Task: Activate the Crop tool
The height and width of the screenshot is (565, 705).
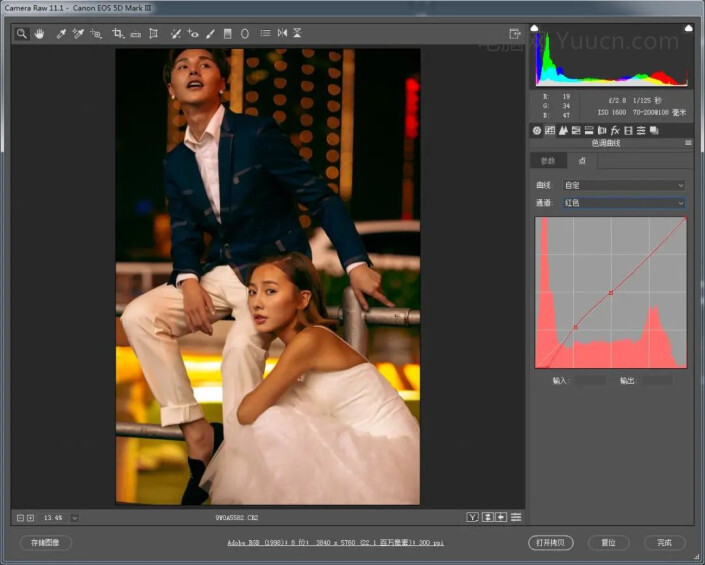Action: pos(117,34)
